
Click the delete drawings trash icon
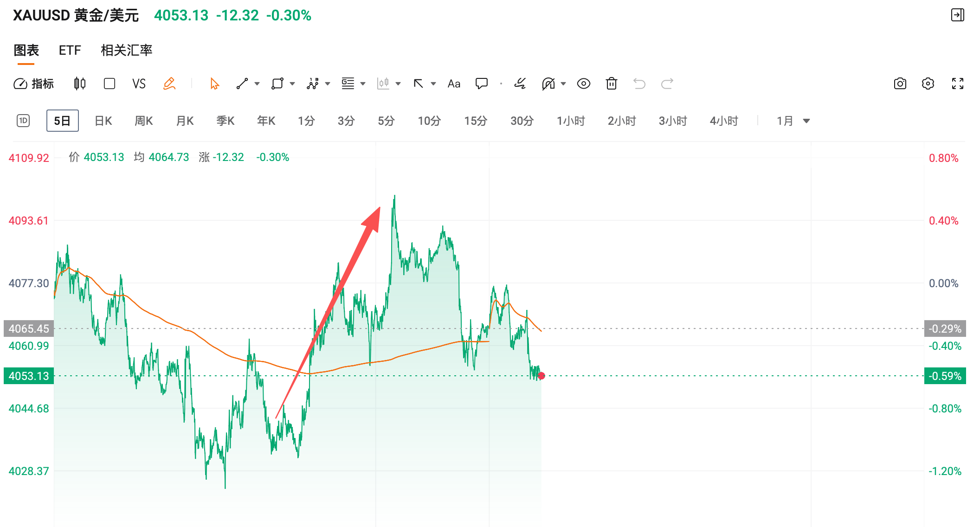click(611, 84)
